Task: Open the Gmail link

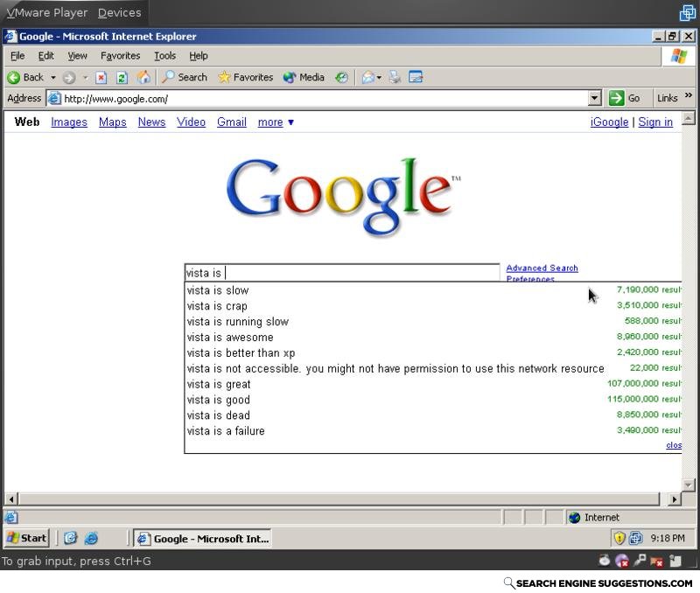Action: click(231, 122)
